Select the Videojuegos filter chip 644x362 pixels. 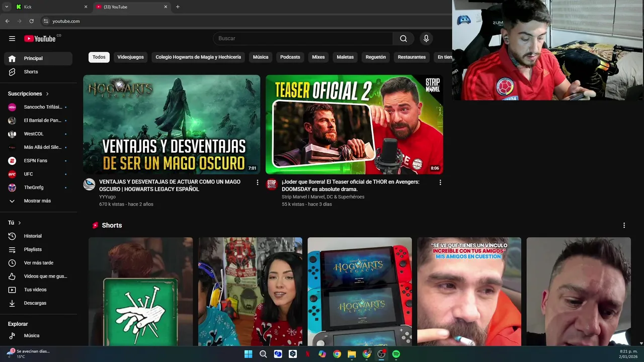click(130, 57)
